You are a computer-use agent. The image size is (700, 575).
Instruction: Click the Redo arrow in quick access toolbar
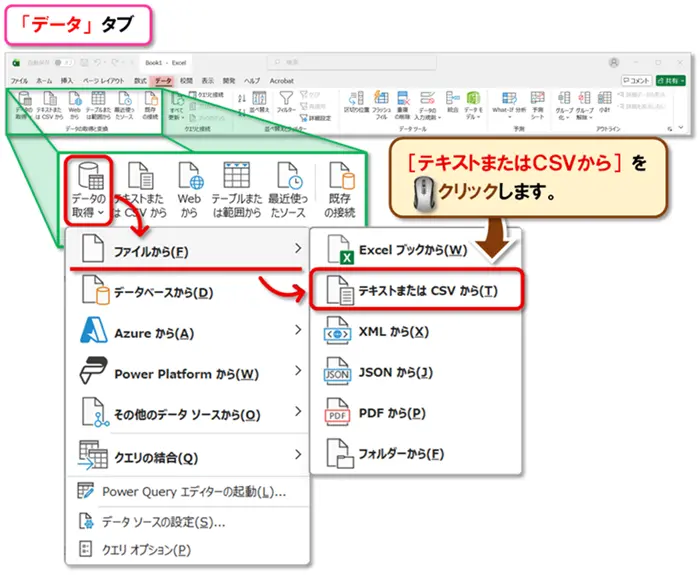[x=116, y=62]
